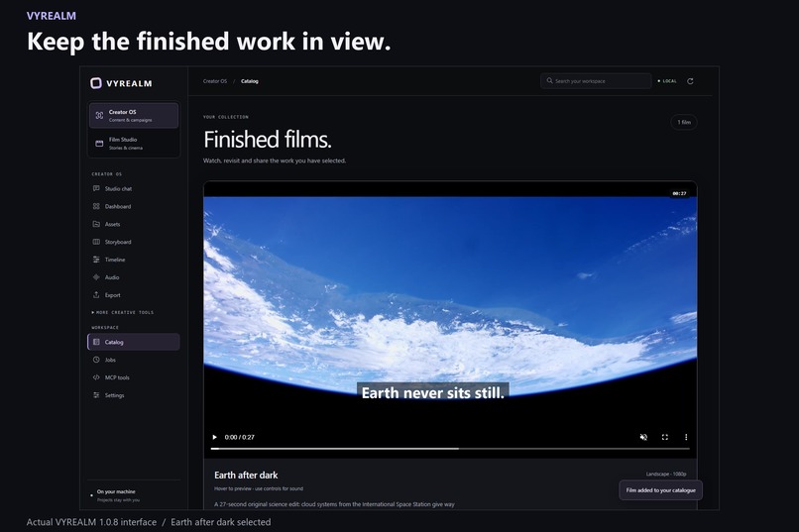
Task: Open Settings from sidebar
Action: click(x=134, y=395)
